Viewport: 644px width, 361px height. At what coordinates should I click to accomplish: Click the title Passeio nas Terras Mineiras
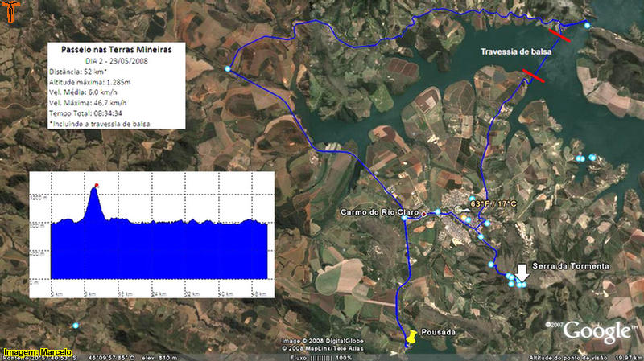pyautogui.click(x=117, y=50)
